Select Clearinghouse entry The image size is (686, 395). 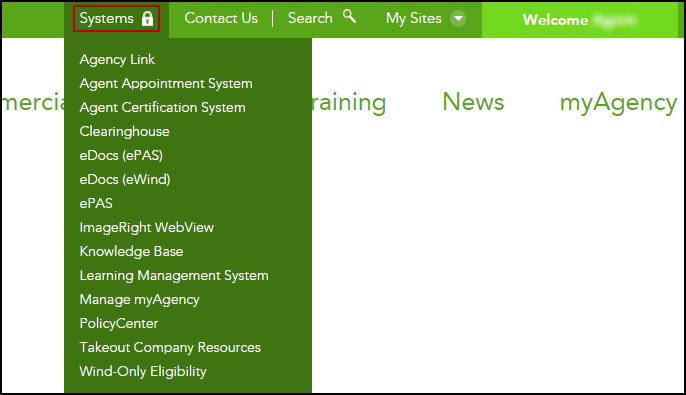click(124, 131)
